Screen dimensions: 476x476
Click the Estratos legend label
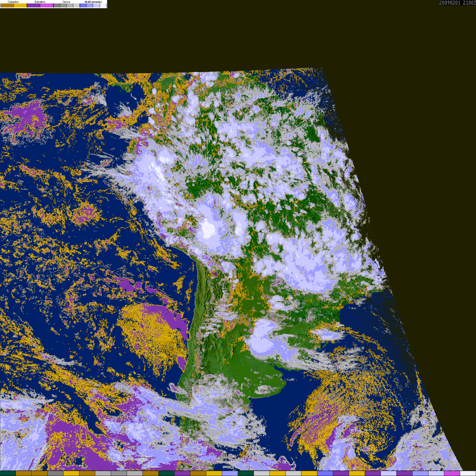coord(40,2)
